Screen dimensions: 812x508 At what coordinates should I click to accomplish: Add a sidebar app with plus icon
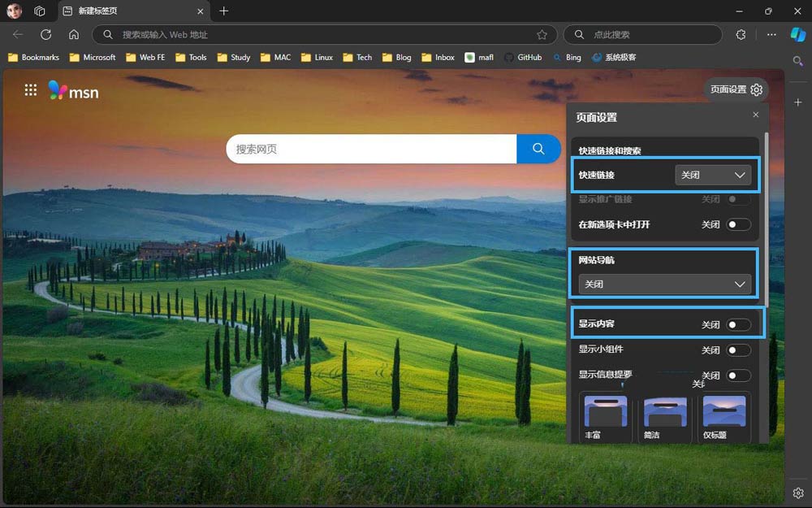click(798, 102)
